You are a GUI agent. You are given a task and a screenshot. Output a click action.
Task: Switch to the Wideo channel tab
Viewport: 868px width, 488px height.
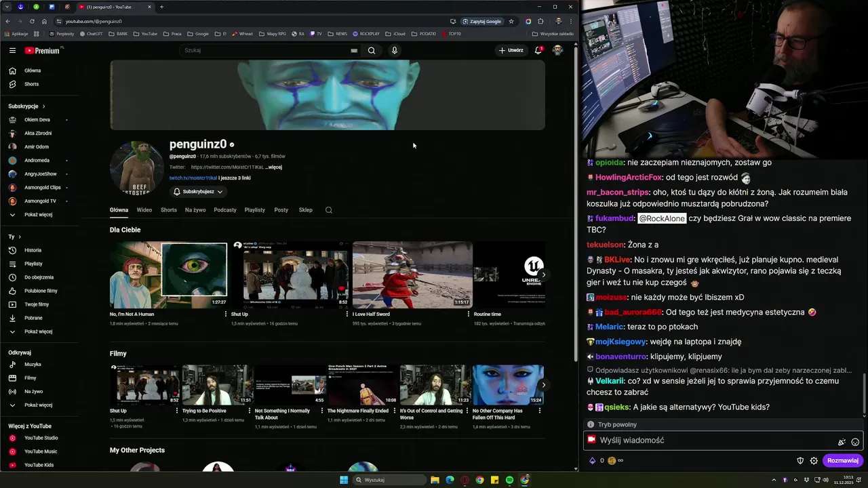[x=144, y=210]
